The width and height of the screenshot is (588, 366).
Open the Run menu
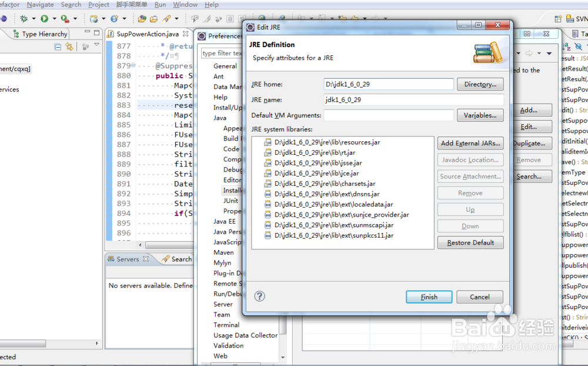160,5
